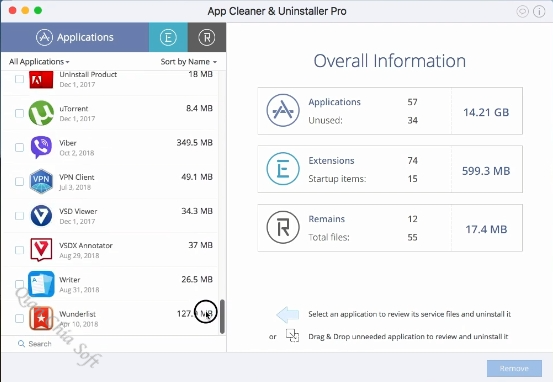Open the Extensions tab
The width and height of the screenshot is (553, 382).
click(x=168, y=37)
